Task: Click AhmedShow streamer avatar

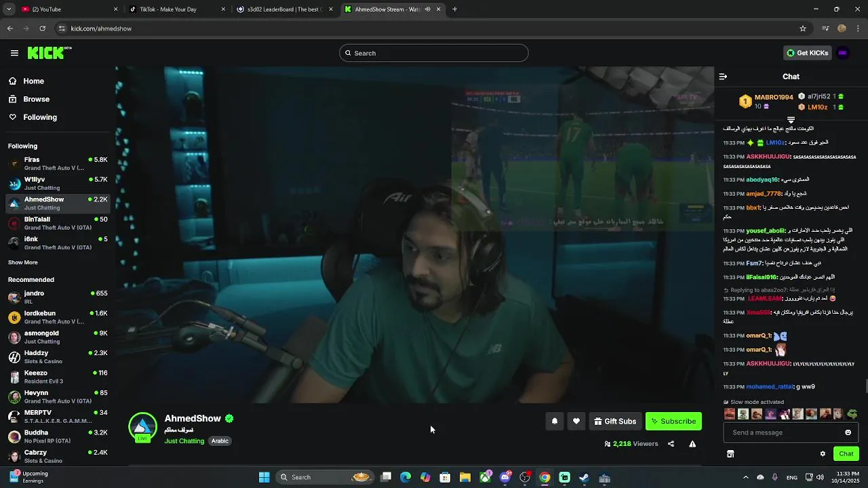Action: click(142, 427)
